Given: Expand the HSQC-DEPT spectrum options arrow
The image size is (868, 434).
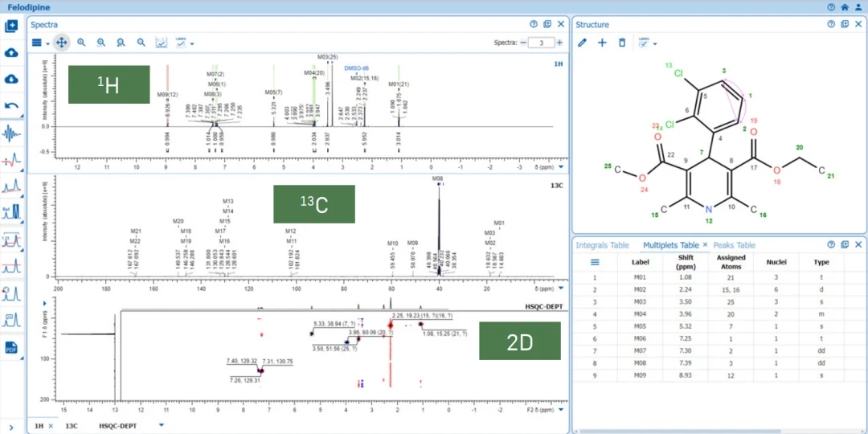Looking at the screenshot, I should pos(561,410).
